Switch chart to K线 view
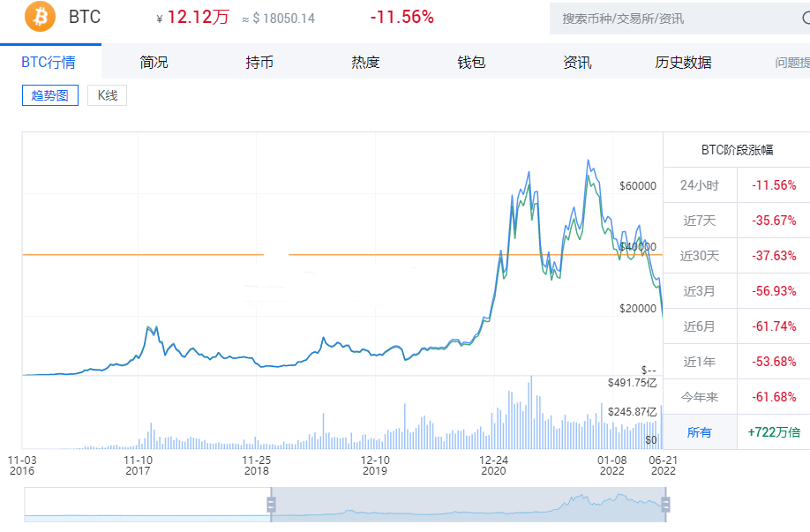810x532 pixels. (x=108, y=95)
